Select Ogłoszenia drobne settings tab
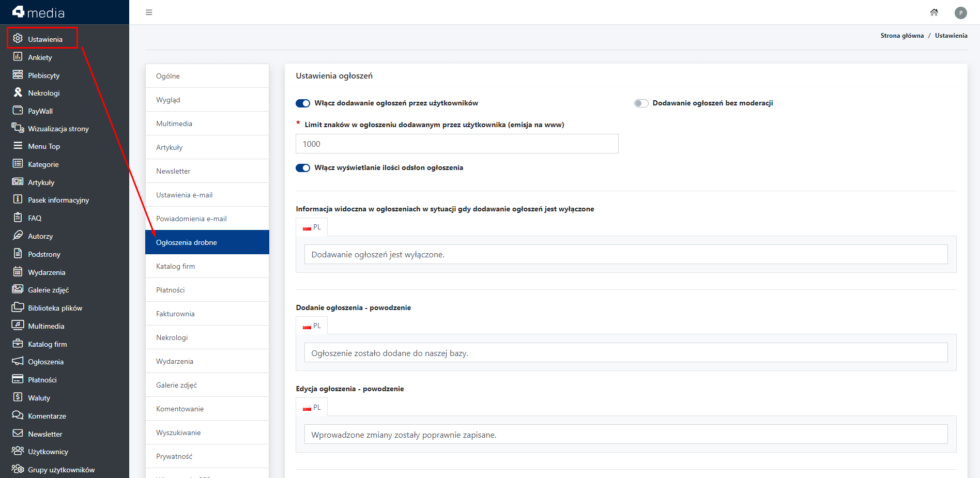Screen dimensions: 980x478 207,242
